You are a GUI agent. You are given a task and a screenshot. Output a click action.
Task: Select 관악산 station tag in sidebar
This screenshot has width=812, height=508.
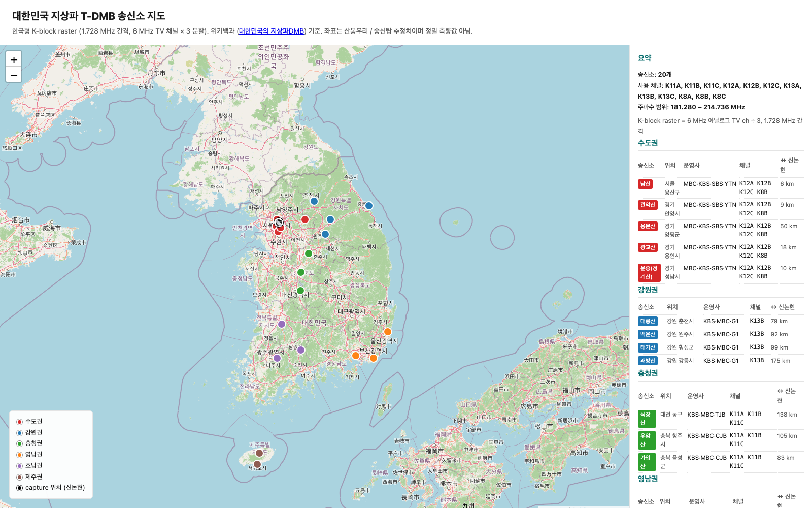click(x=648, y=205)
